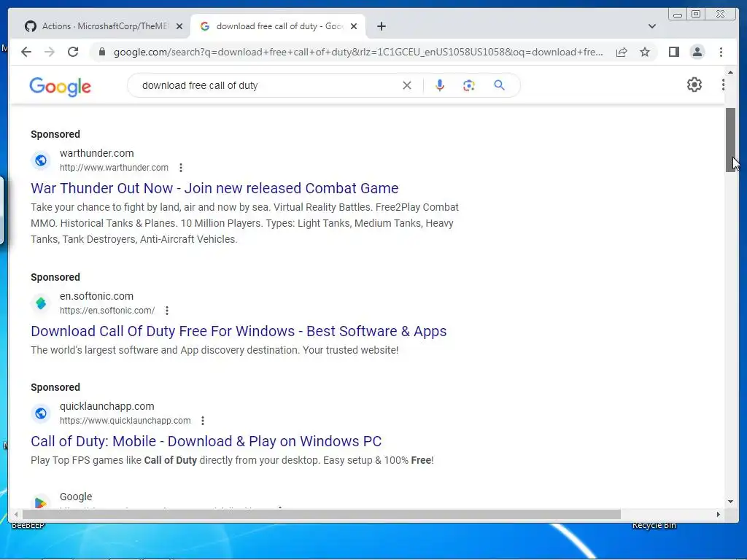
Task: Open the tab search chevron dropdown
Action: pos(651,26)
